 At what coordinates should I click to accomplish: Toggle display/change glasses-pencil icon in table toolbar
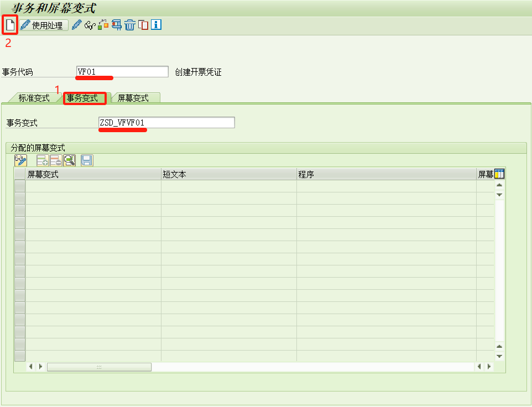tap(20, 160)
